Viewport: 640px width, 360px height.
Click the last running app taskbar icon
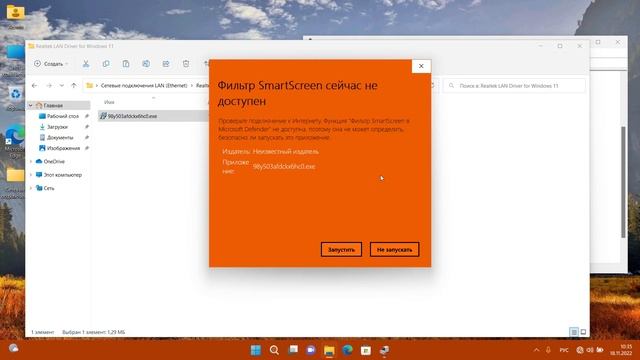click(x=384, y=350)
